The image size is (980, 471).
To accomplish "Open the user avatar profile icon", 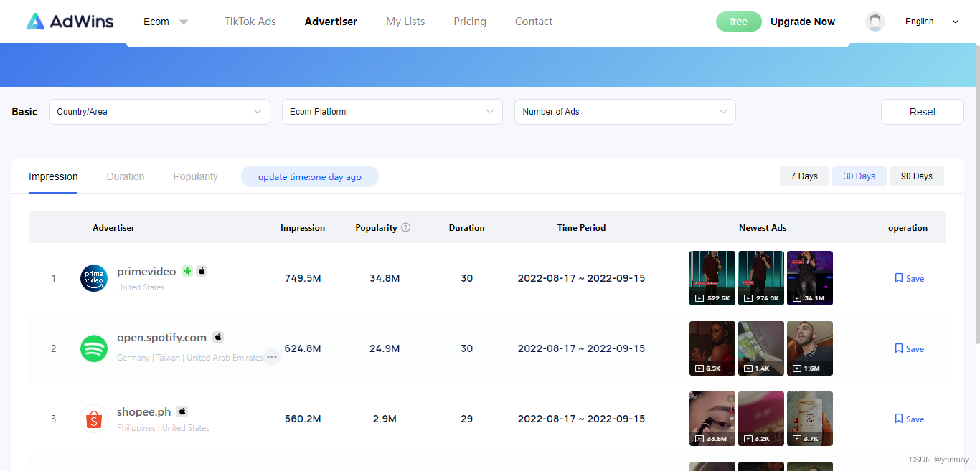I will point(875,22).
